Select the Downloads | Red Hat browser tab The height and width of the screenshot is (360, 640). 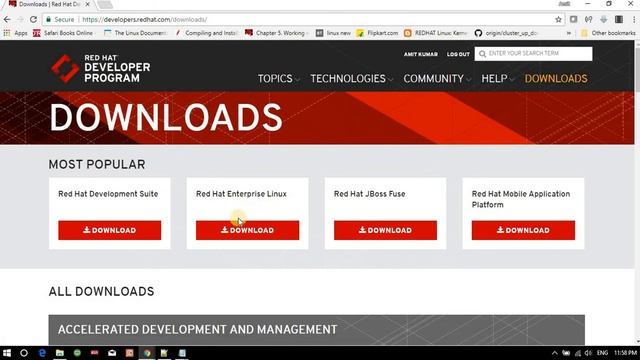49,4
